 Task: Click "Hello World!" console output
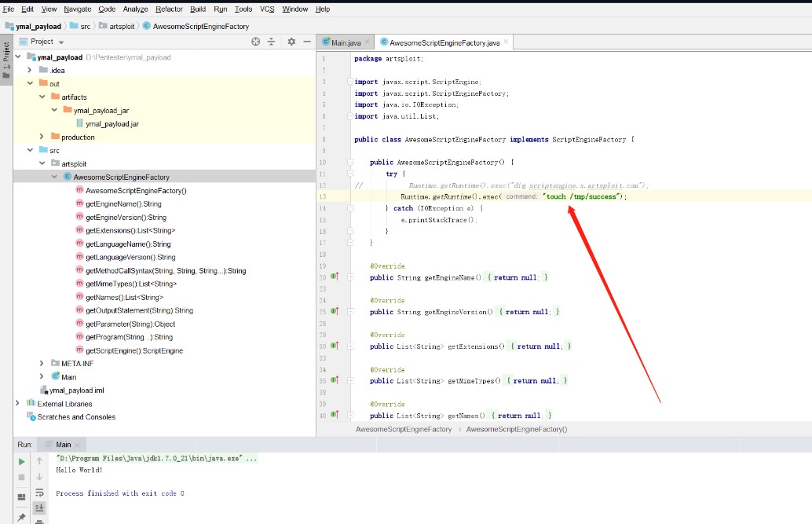point(79,470)
